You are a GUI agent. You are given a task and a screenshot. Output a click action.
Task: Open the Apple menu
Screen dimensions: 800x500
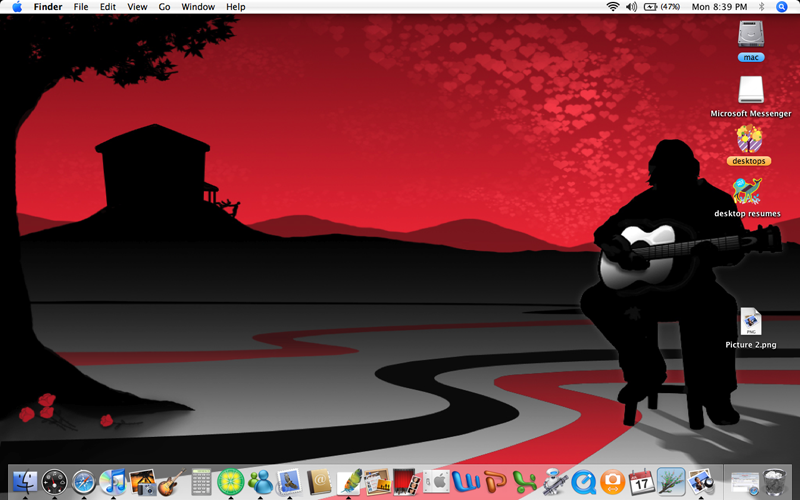(17, 7)
